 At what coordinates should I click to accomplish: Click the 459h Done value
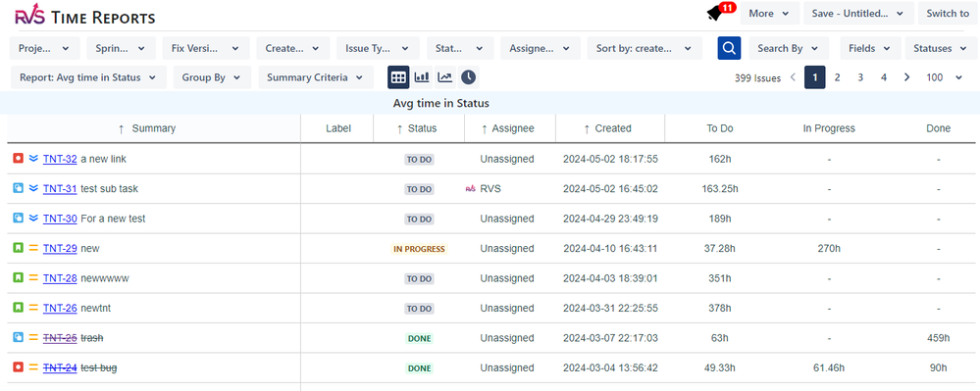click(938, 338)
